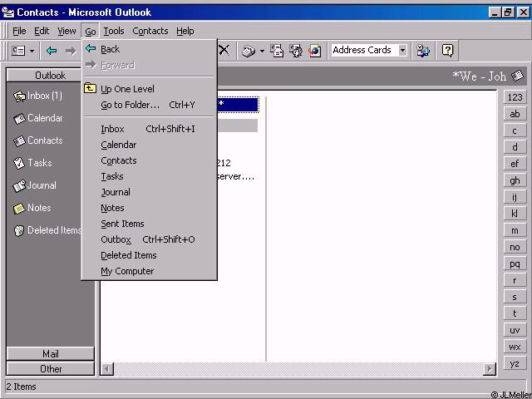Jump to the s index tab
Screen dimensions: 532x399
tap(515, 298)
